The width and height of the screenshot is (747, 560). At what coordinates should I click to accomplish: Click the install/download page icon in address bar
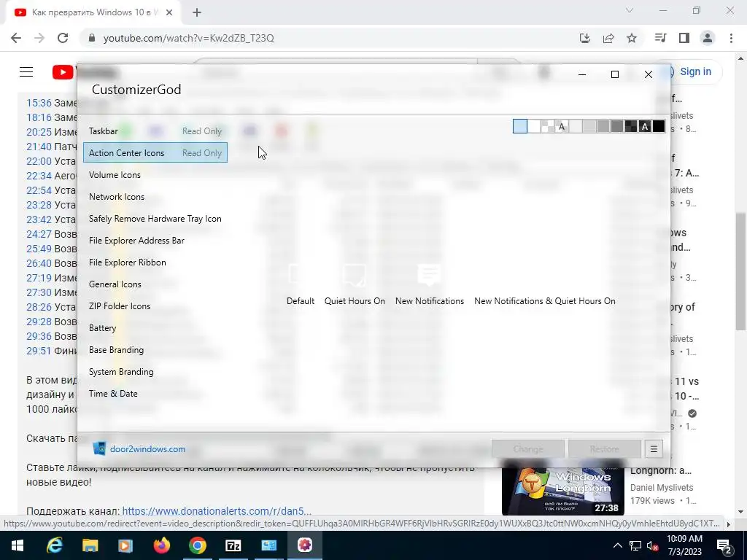[x=585, y=38]
